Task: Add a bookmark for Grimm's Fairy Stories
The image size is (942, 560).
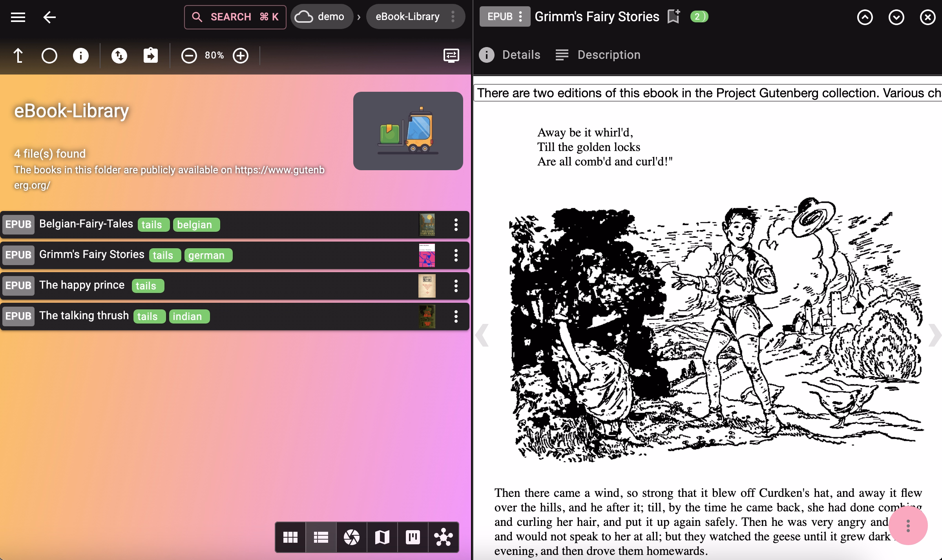Action: coord(674,16)
